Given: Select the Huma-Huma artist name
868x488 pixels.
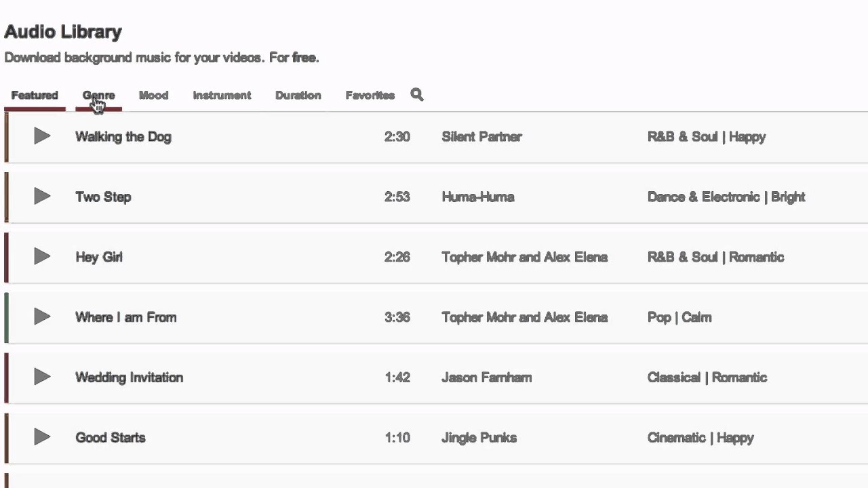Looking at the screenshot, I should click(477, 197).
